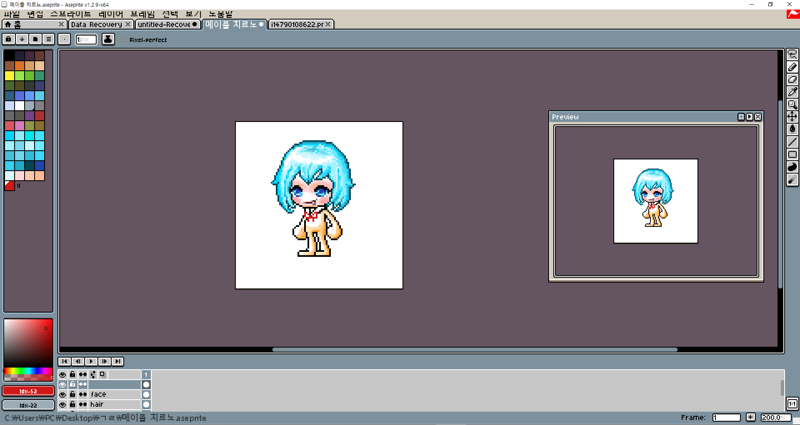Open the 선택 menu
Screen dimensions: 800x425
tap(170, 14)
